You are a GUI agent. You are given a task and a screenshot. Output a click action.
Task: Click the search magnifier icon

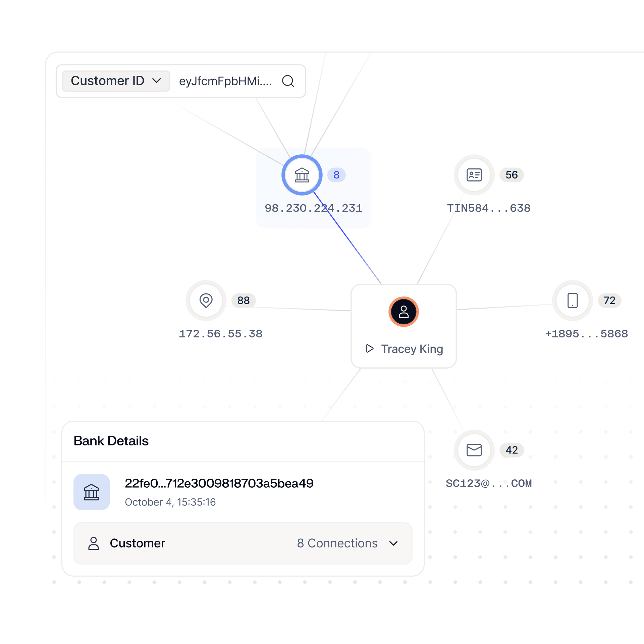tap(288, 81)
